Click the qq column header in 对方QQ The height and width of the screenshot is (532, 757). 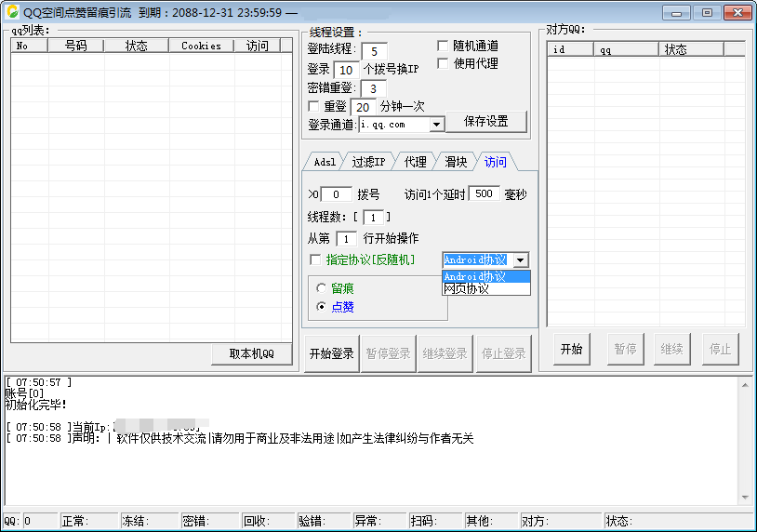click(627, 49)
